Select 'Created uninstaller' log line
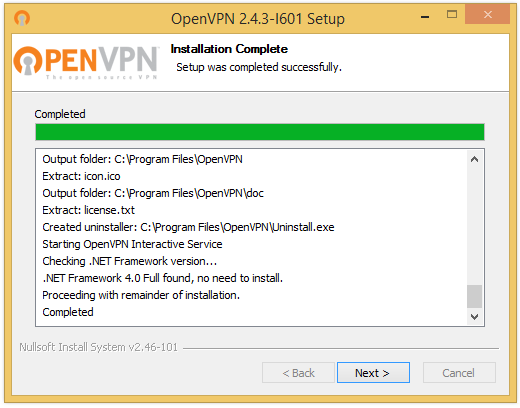Screen dimensions: 520x408 [188, 227]
